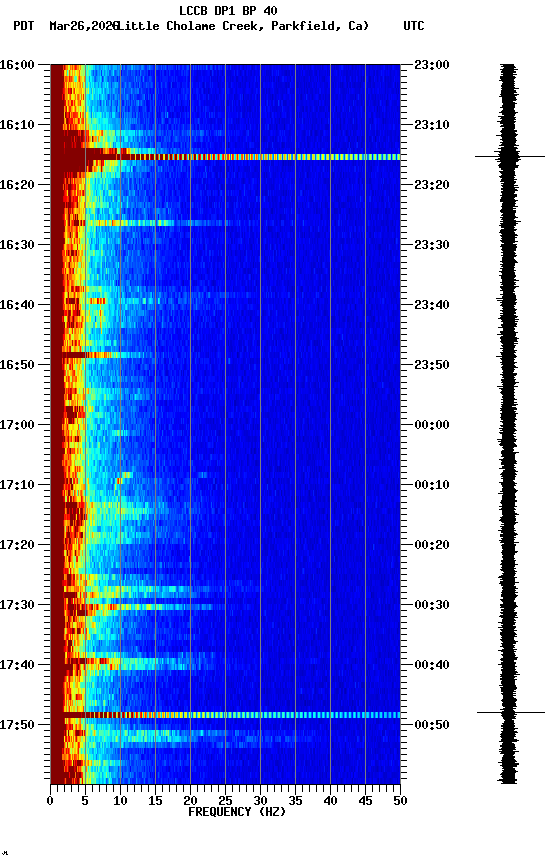Click the '17:20' PDT time label
Image resolution: width=552 pixels, height=864 pixels.
(x=17, y=545)
